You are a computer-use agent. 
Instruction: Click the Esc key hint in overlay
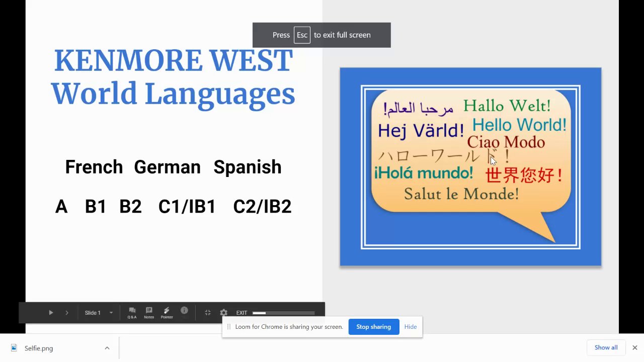pos(302,35)
